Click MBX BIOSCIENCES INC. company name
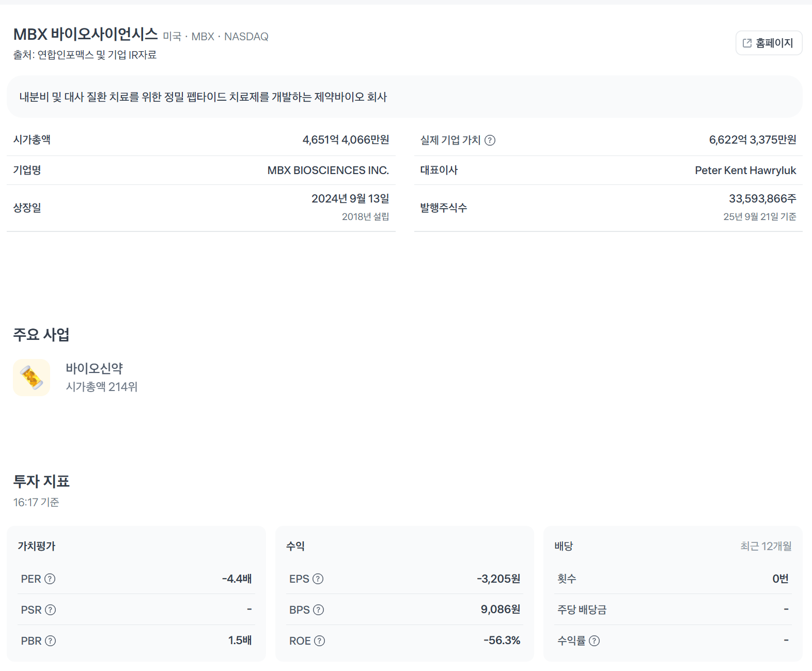The width and height of the screenshot is (812, 671). tap(328, 170)
